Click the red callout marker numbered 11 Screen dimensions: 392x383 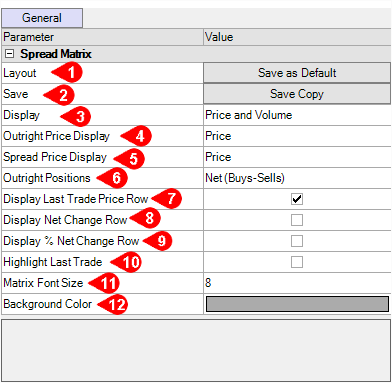pos(104,283)
